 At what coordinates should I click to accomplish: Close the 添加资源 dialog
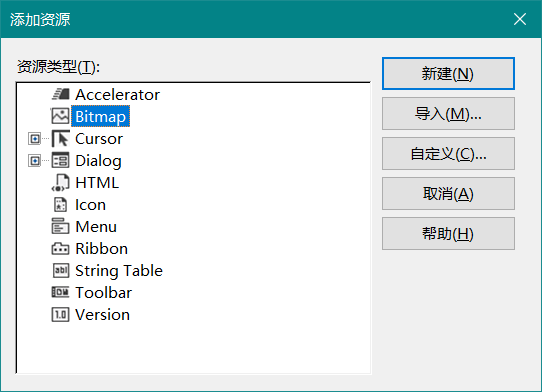pos(520,19)
